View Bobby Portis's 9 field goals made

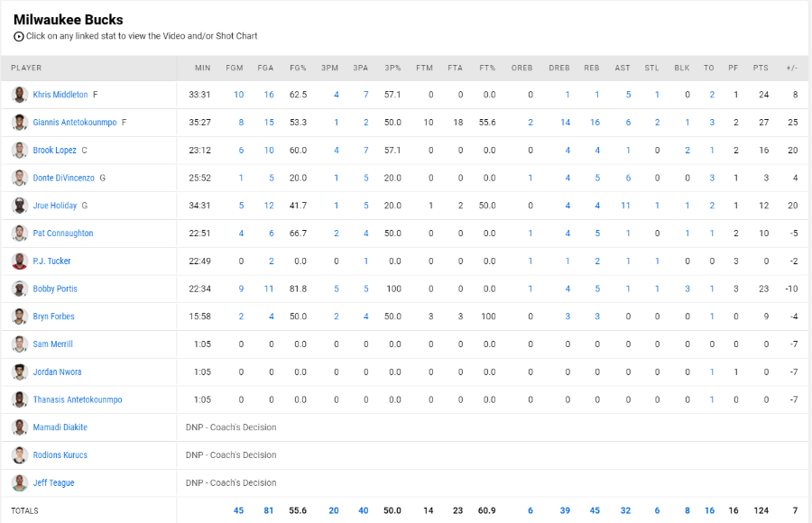[241, 289]
